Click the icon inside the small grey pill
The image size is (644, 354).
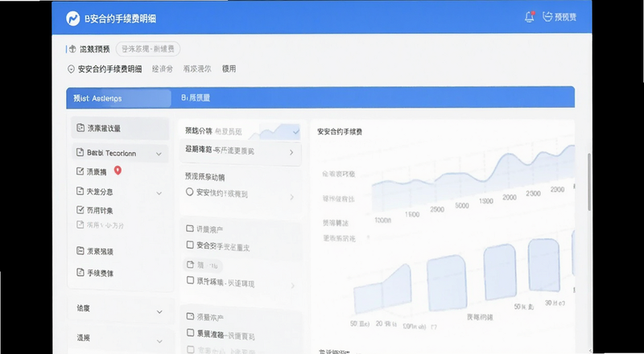click(x=190, y=265)
